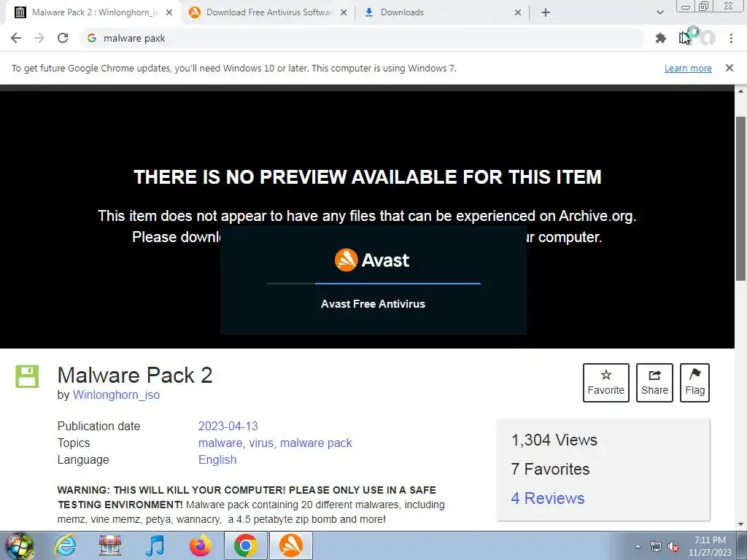Click the Malware Pack 2 title heading

pyautogui.click(x=135, y=376)
